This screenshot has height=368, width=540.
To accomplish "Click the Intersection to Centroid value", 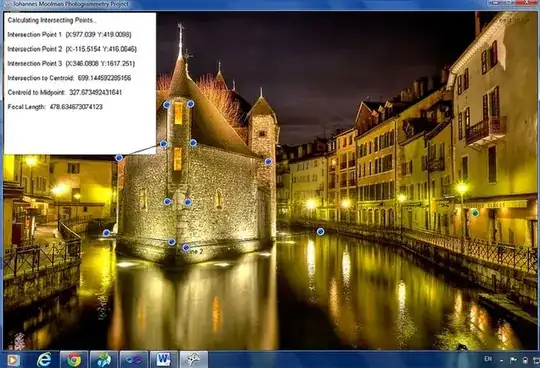I will pos(104,78).
